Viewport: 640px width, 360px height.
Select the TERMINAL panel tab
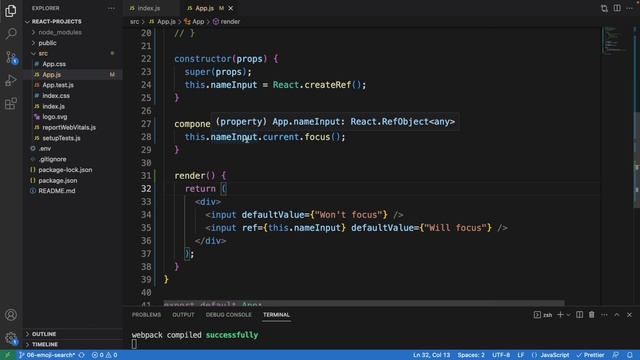tap(276, 315)
